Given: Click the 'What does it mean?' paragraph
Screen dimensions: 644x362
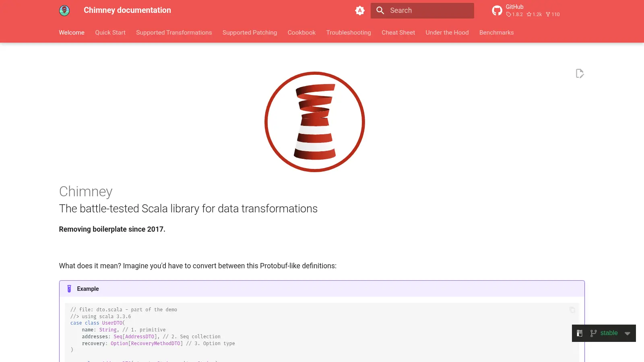Looking at the screenshot, I should 198,266.
